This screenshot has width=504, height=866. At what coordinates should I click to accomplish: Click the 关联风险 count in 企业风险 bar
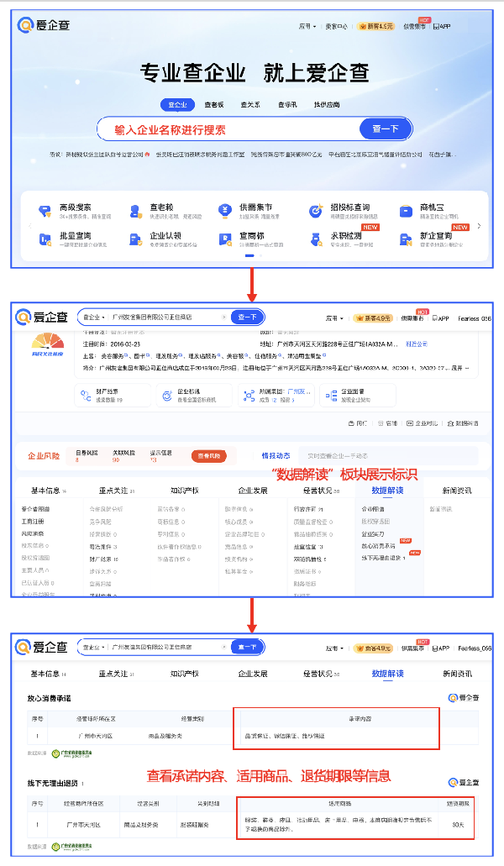[x=117, y=459]
